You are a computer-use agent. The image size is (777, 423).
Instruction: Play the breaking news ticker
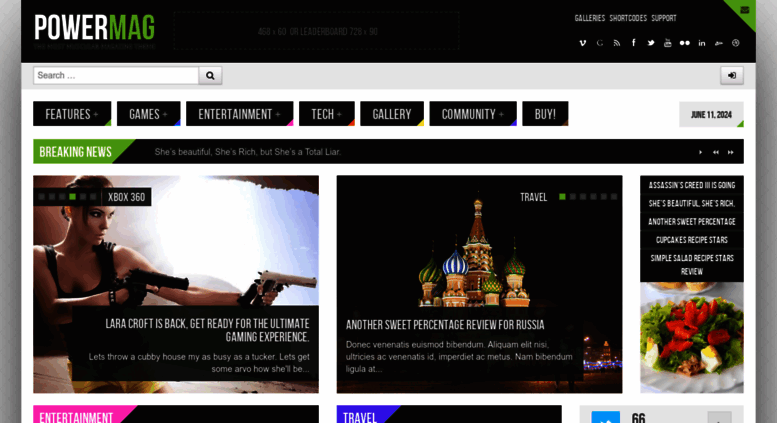click(x=700, y=152)
